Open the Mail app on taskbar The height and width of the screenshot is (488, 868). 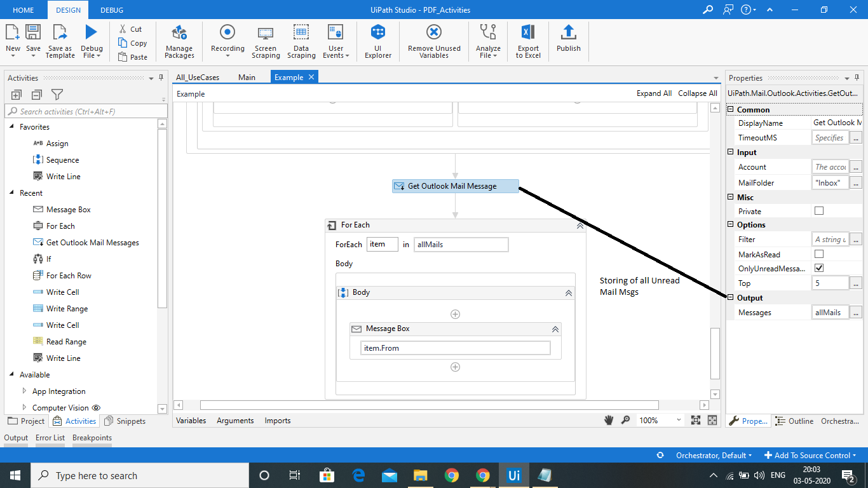pos(390,475)
